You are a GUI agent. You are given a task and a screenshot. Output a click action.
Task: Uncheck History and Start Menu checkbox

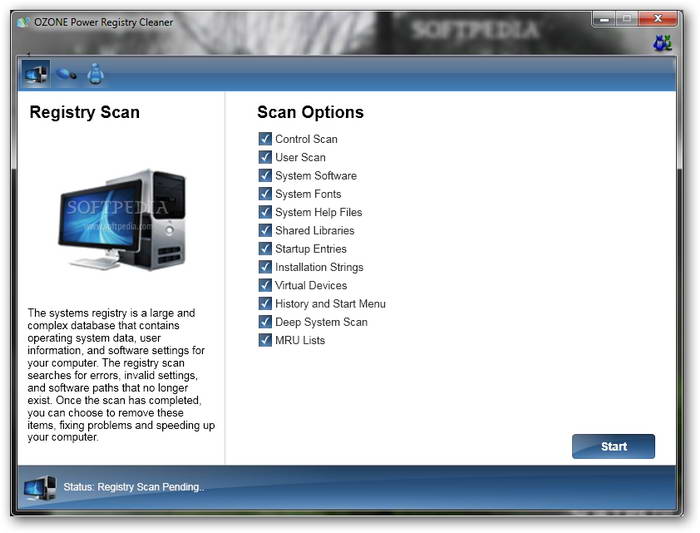(x=265, y=304)
